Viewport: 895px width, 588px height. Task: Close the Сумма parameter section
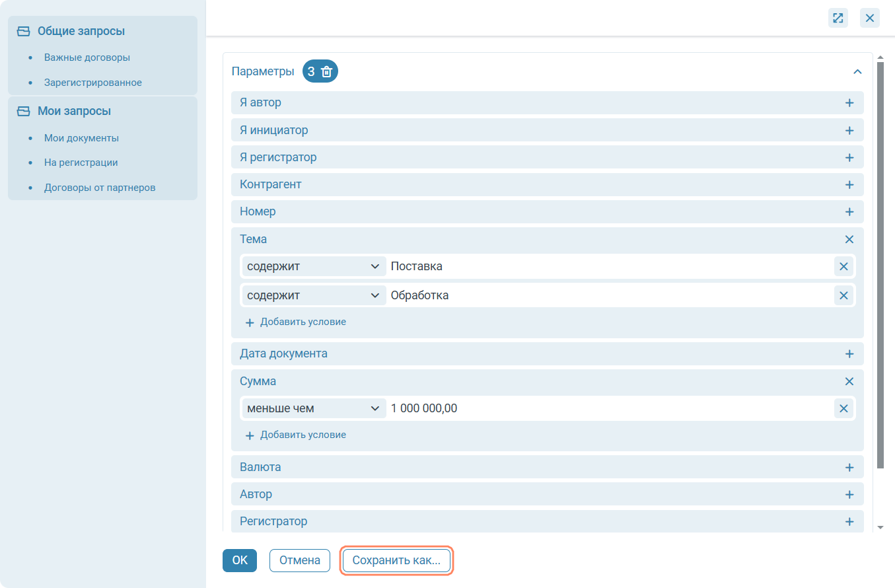pyautogui.click(x=849, y=381)
